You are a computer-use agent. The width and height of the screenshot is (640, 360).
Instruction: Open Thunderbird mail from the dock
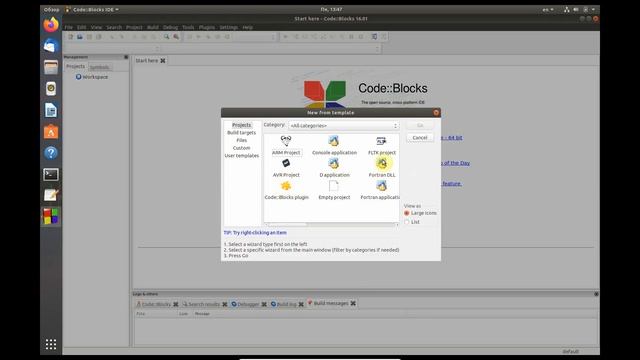point(51,46)
